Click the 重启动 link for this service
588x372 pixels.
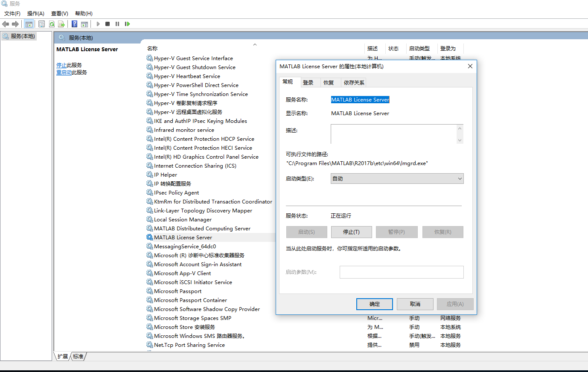point(64,73)
